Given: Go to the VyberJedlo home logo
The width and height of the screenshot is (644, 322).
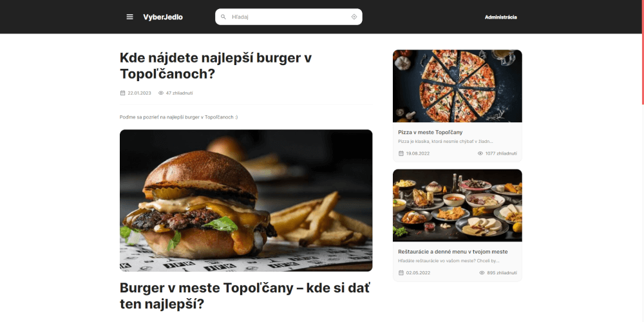Looking at the screenshot, I should (163, 17).
